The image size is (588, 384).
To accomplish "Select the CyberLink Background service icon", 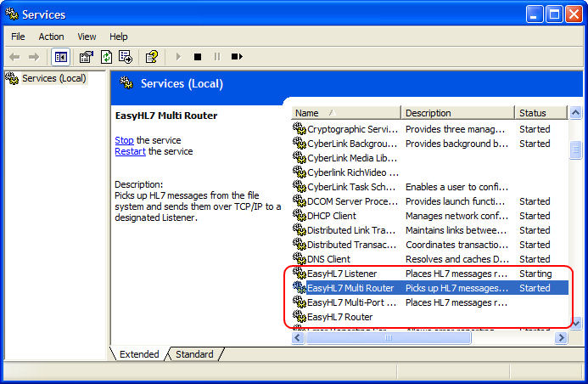I will click(x=300, y=144).
